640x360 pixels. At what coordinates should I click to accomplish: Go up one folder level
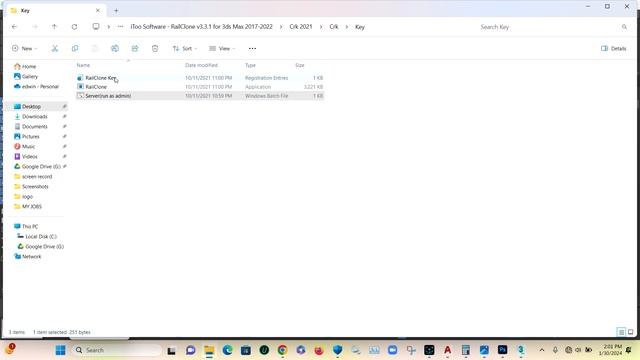point(54,27)
